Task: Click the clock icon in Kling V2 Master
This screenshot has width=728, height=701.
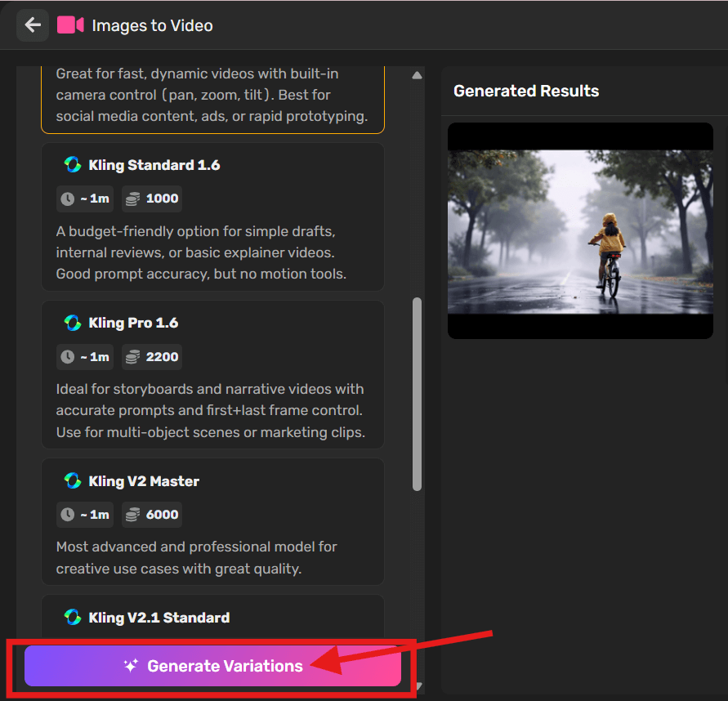Action: [68, 515]
